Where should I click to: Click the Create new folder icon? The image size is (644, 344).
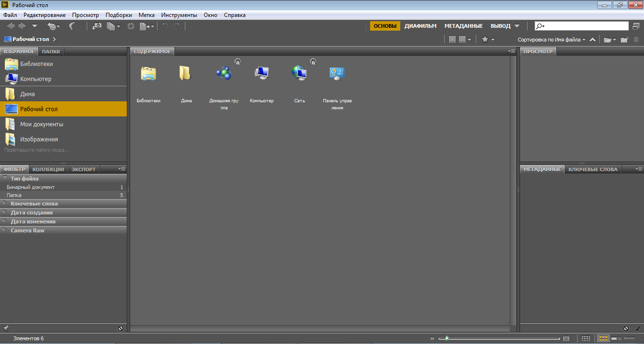(624, 40)
